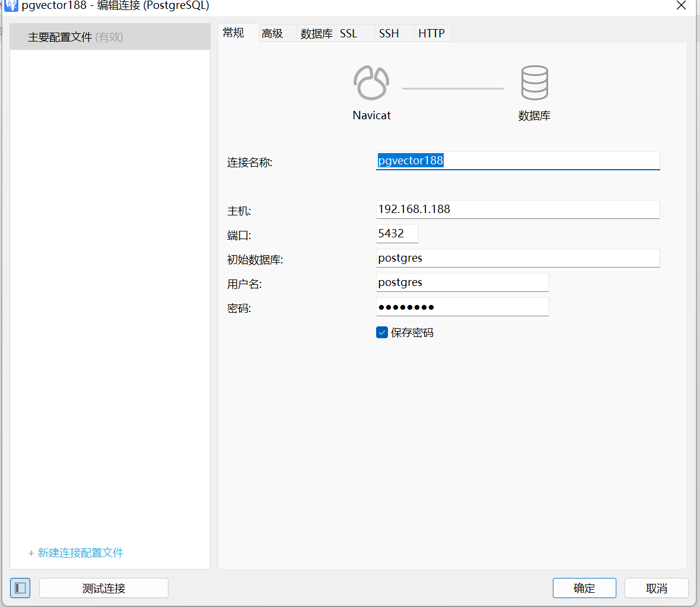The width and height of the screenshot is (700, 607).
Task: Click the Navicat logo icon
Action: coord(371,82)
